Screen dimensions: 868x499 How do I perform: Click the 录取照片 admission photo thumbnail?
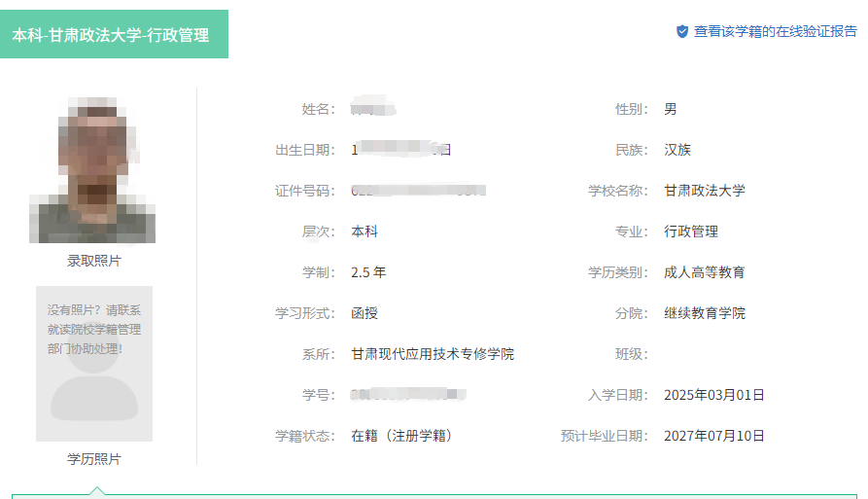(92, 169)
